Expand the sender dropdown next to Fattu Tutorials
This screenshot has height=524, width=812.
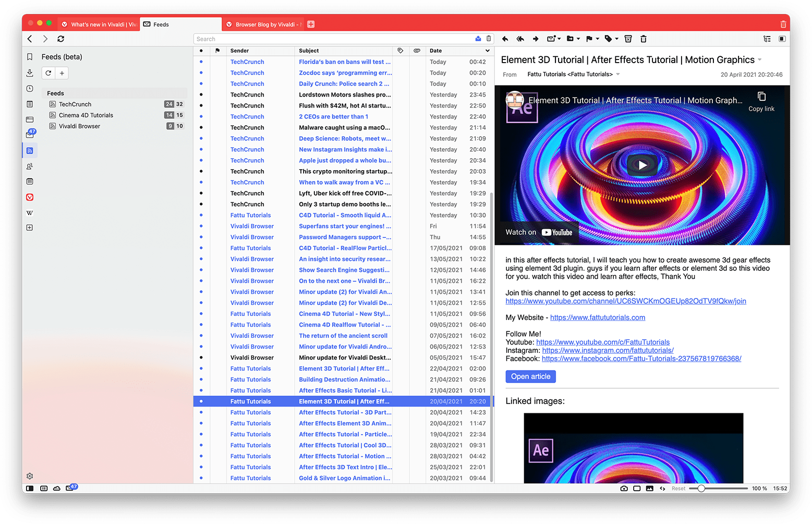(619, 74)
